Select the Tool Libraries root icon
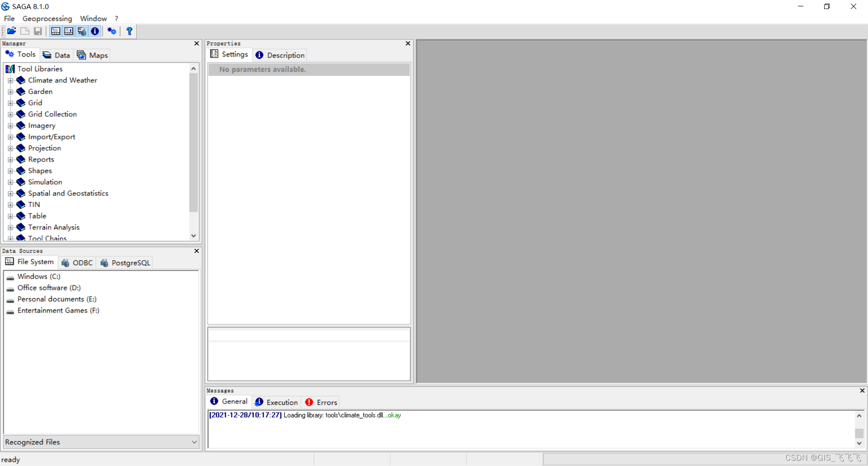Image resolution: width=868 pixels, height=466 pixels. pos(10,69)
